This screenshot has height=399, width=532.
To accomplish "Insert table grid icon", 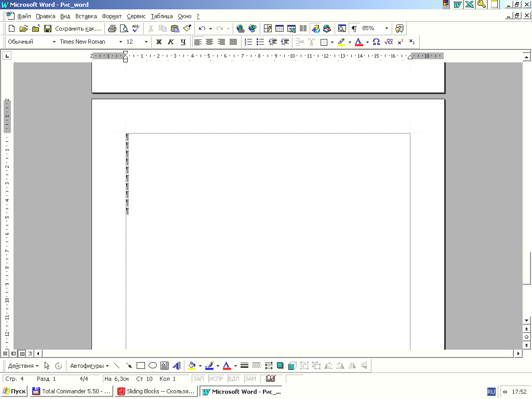I will tap(280, 29).
